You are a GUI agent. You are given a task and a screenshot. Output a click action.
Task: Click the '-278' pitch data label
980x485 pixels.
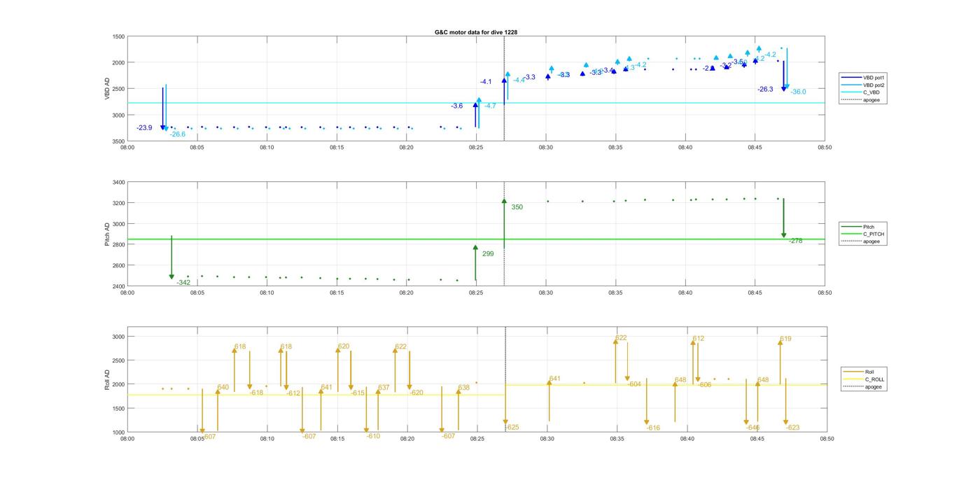tap(795, 241)
